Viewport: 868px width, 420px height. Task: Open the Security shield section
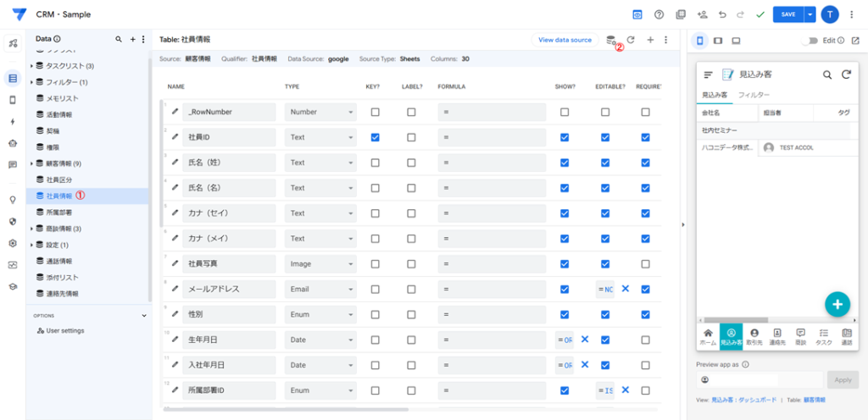[x=13, y=222]
